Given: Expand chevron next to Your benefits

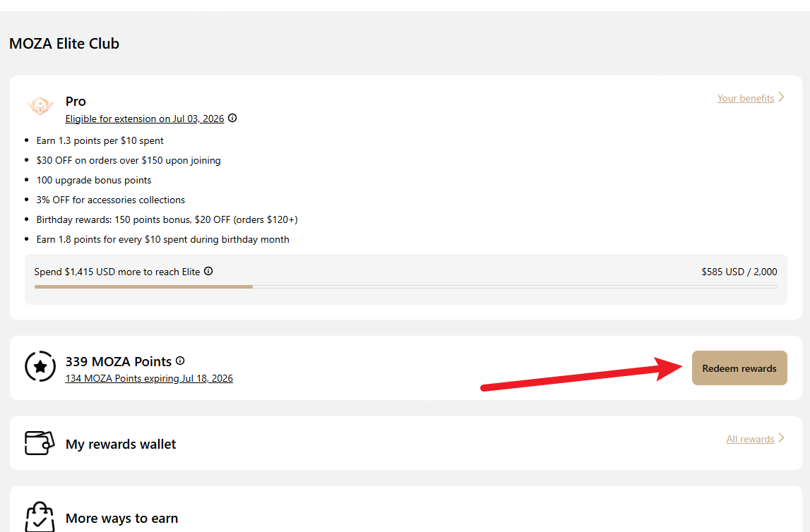Looking at the screenshot, I should [781, 97].
